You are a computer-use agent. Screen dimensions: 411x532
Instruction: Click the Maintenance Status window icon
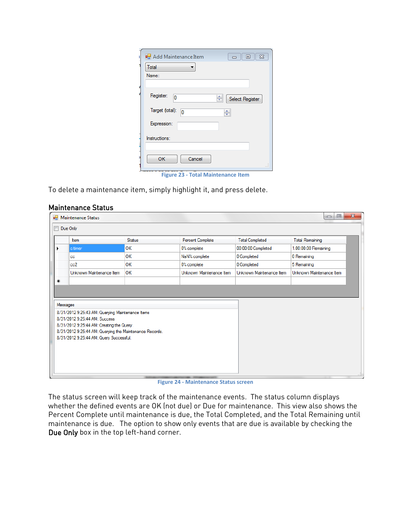point(56,218)
